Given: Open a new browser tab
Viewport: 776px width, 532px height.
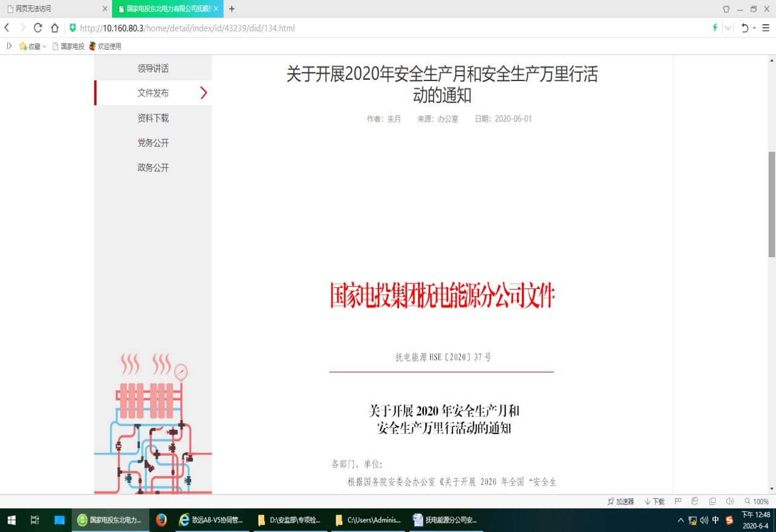Looking at the screenshot, I should [232, 9].
